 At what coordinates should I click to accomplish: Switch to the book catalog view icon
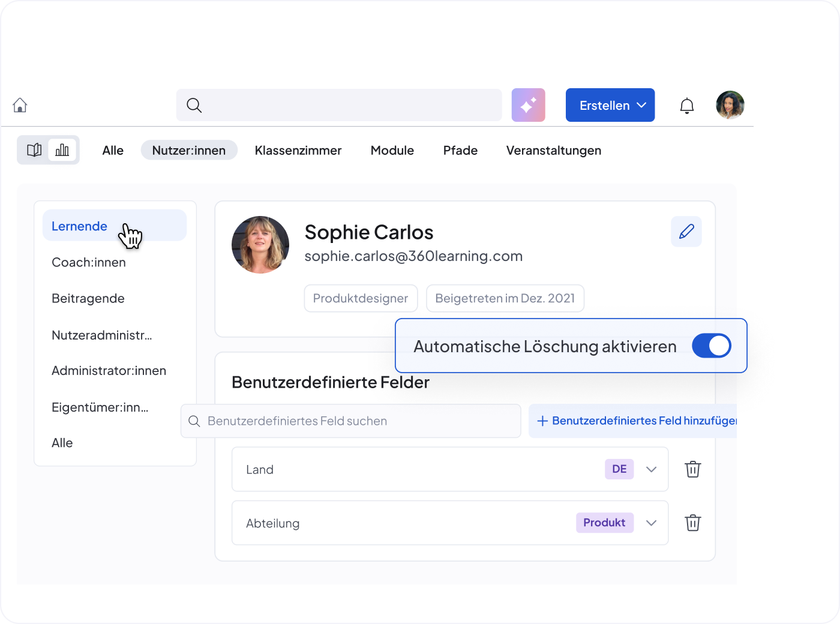point(34,150)
